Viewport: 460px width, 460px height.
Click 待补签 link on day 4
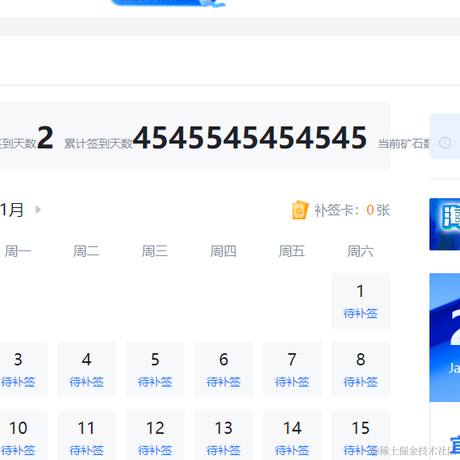point(87,382)
